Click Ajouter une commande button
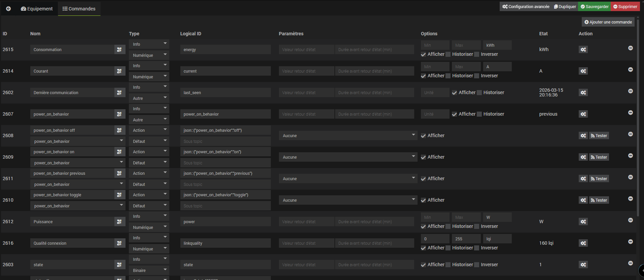Screen dimensions: 644x280 click(608, 22)
